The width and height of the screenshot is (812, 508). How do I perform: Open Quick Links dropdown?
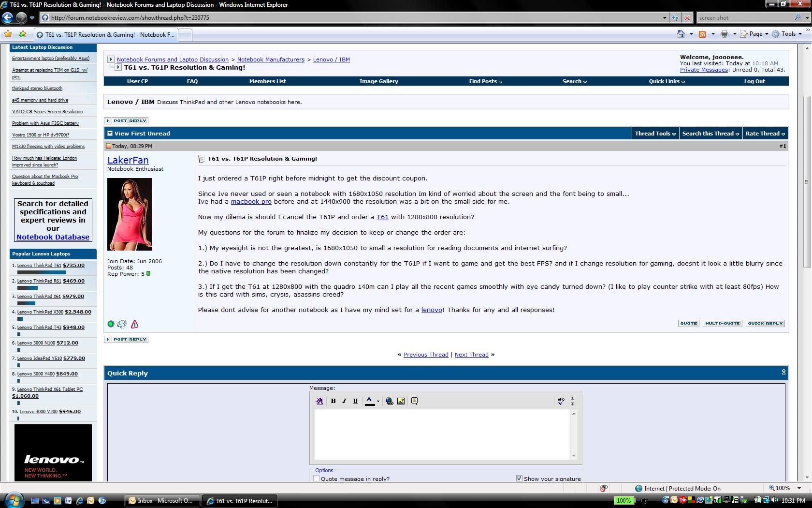(x=667, y=81)
